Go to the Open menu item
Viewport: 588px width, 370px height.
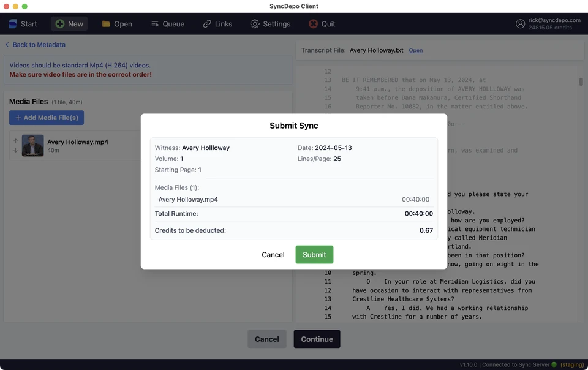tap(117, 24)
